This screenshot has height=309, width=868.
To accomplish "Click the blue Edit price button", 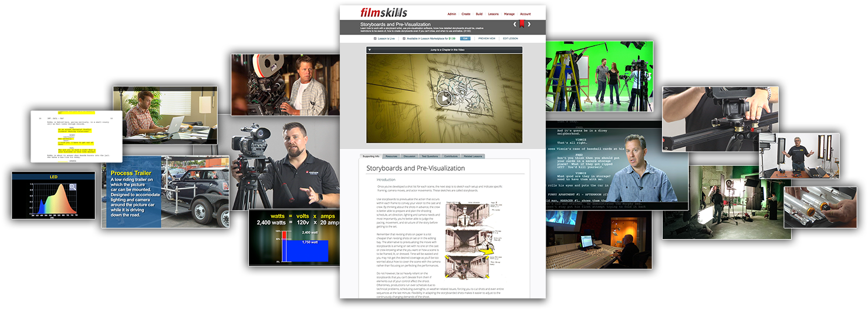I will tap(465, 38).
